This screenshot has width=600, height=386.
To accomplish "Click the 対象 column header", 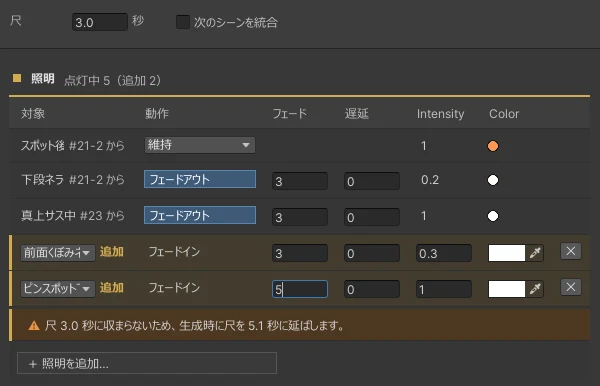I will [33, 114].
